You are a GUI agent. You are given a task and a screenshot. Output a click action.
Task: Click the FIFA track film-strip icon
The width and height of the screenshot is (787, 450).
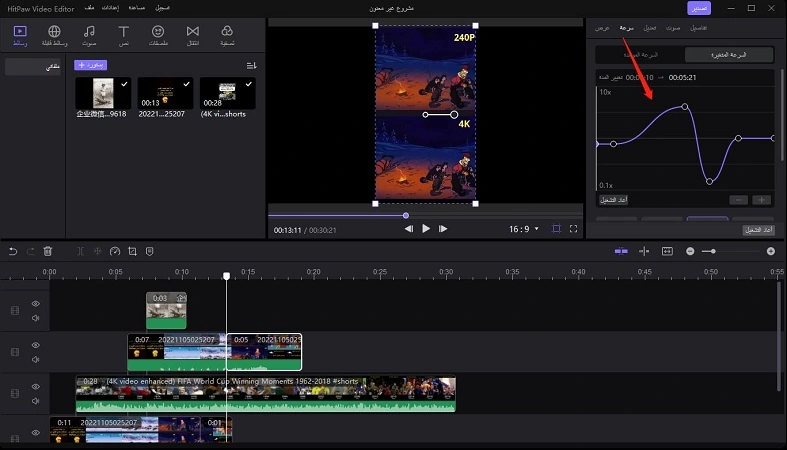(15, 394)
